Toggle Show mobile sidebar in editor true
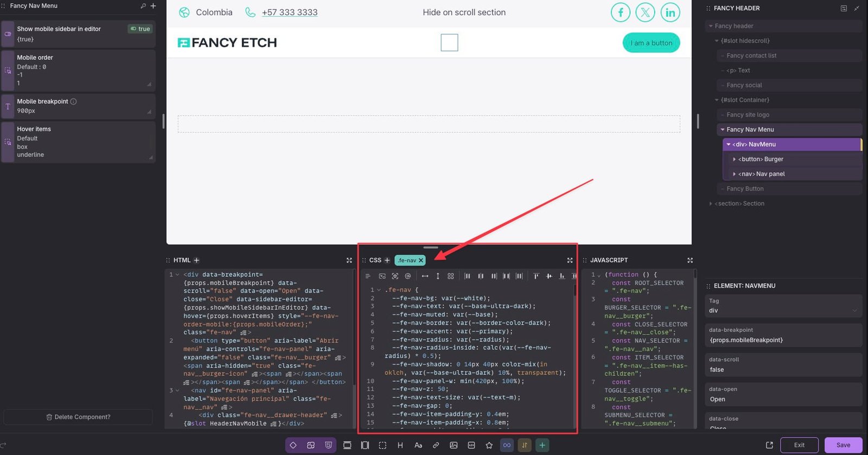This screenshot has height=455, width=868. point(141,29)
